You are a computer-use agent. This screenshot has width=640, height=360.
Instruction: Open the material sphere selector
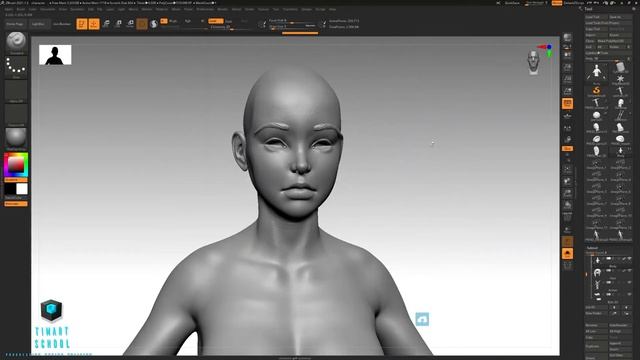point(16,138)
